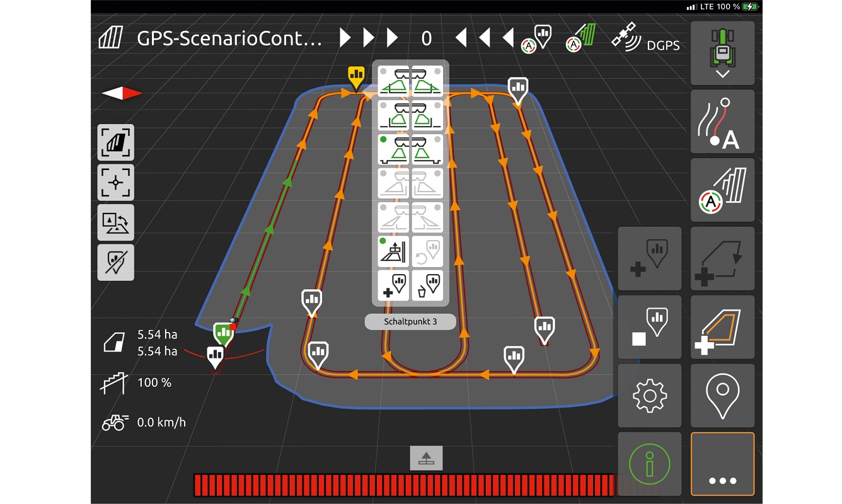Image resolution: width=842 pixels, height=504 pixels.
Task: Switch to the framed field overview view
Action: pos(115,142)
